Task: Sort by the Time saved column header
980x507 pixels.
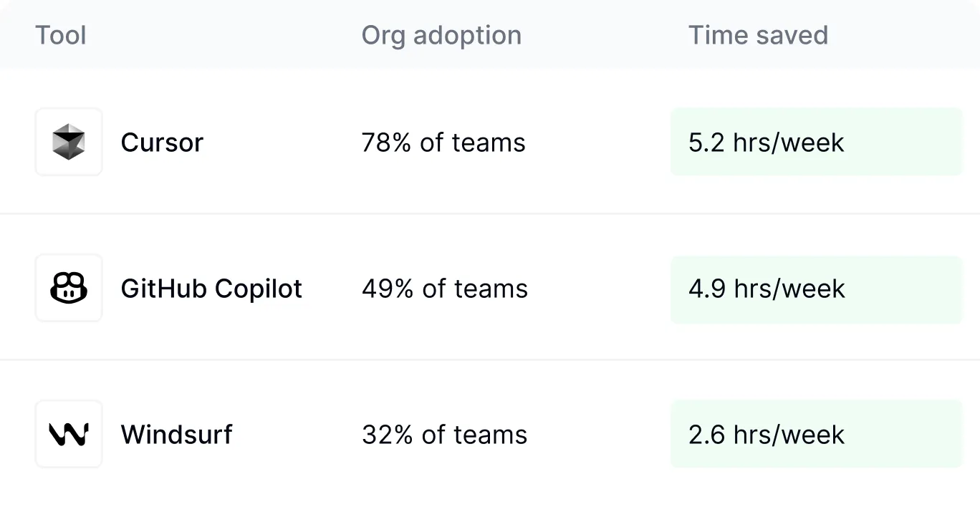Action: (x=758, y=35)
